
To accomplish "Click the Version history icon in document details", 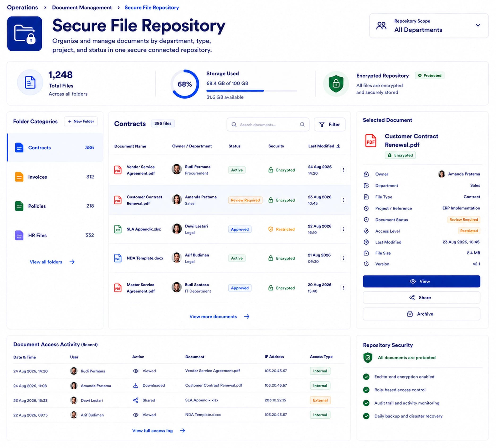I will 366,264.
